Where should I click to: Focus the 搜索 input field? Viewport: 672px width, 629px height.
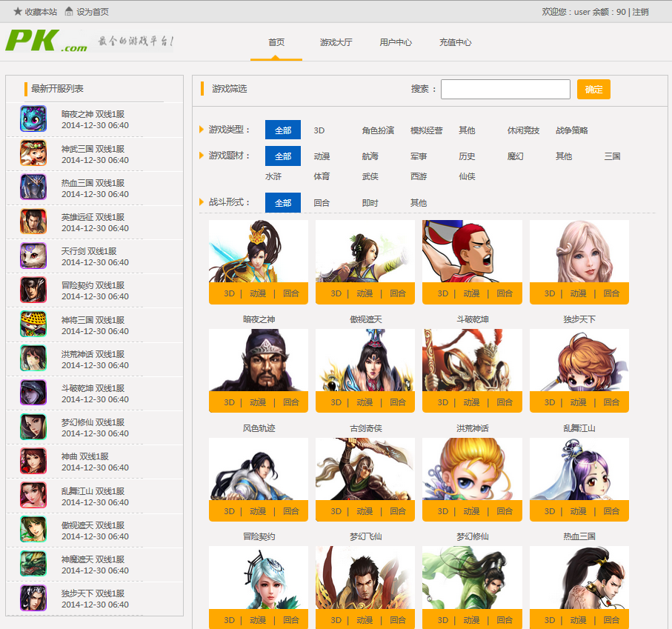tap(506, 89)
